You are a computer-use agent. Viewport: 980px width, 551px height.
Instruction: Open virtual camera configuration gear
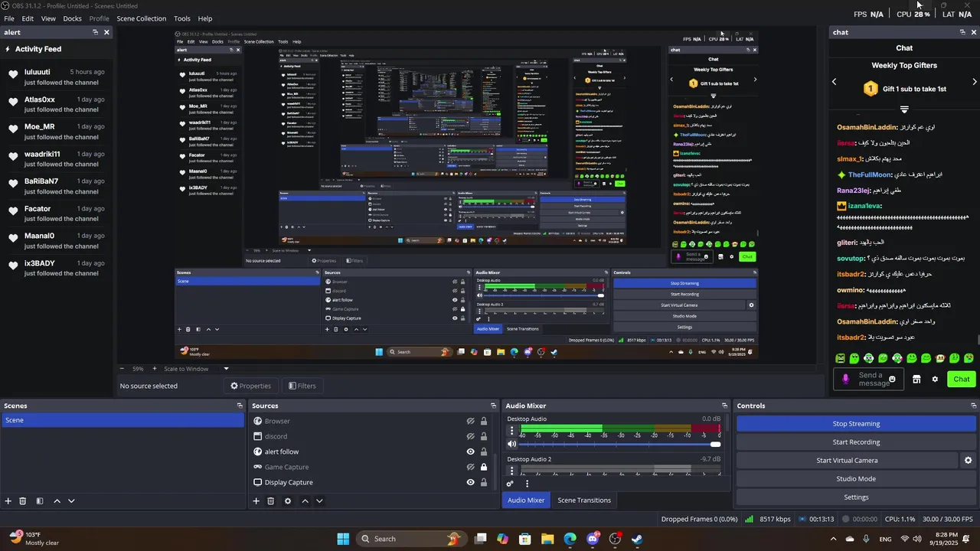[x=968, y=461]
